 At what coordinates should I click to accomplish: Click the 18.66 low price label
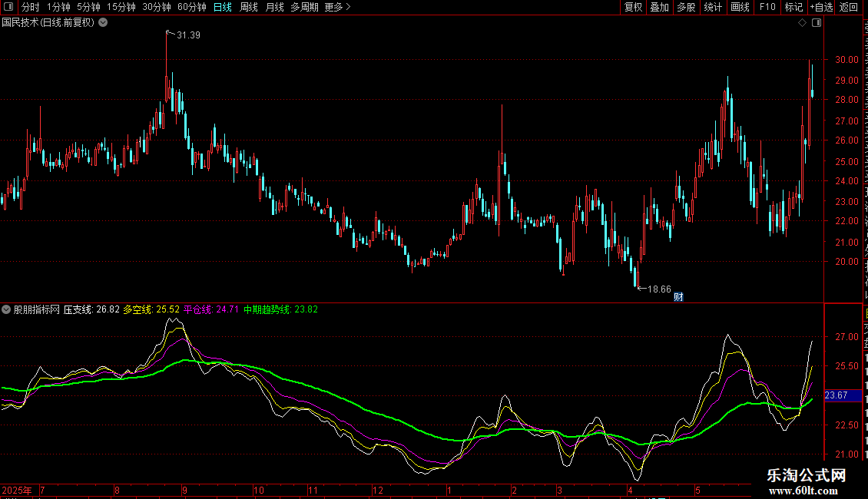click(x=659, y=289)
